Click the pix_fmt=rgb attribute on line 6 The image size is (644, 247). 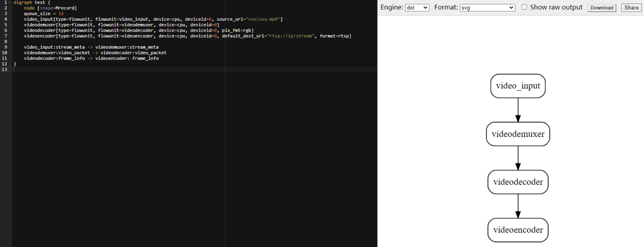pyautogui.click(x=238, y=30)
